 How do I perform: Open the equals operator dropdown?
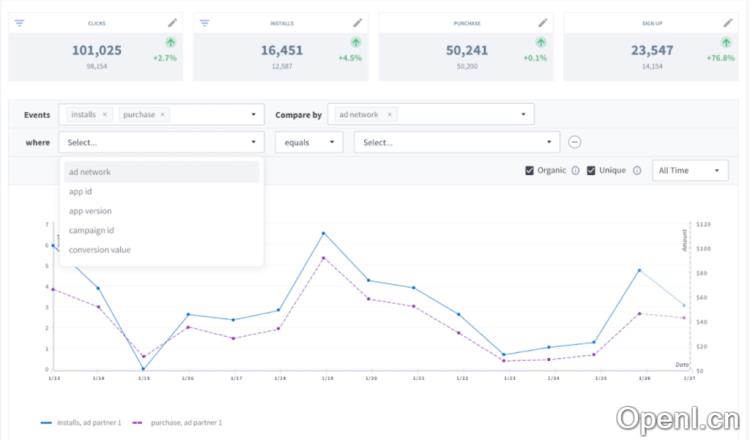[308, 142]
